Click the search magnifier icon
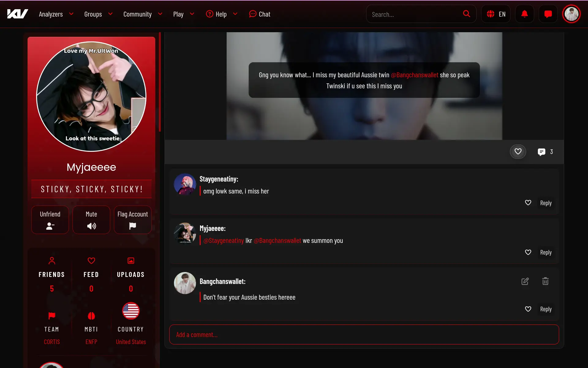This screenshot has width=588, height=368. coord(466,14)
